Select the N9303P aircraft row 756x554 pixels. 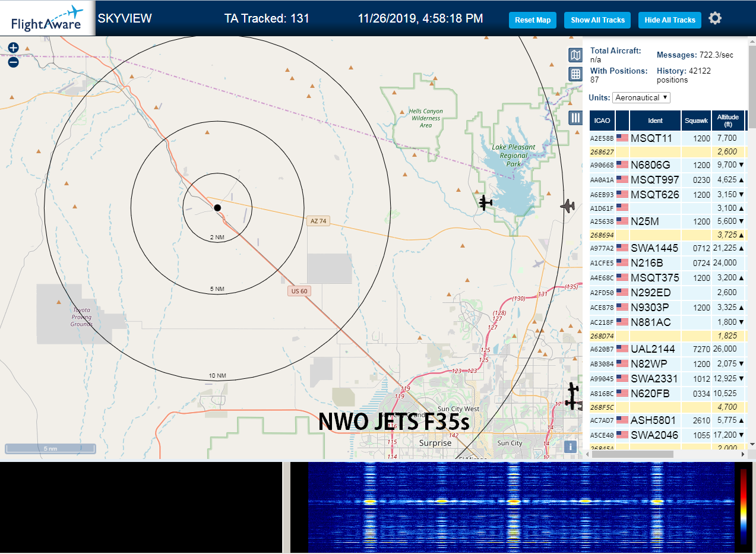click(x=668, y=307)
